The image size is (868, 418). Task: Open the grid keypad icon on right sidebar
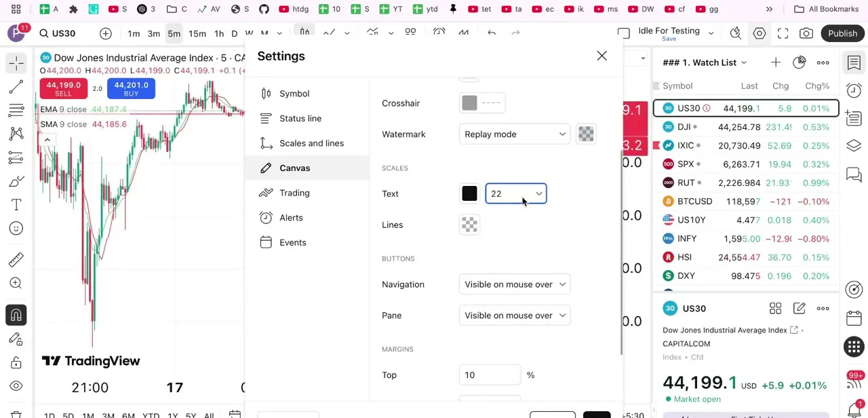854,347
